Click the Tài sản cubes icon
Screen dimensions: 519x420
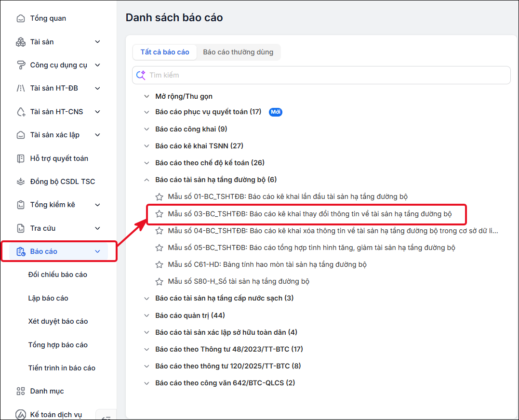pos(21,42)
